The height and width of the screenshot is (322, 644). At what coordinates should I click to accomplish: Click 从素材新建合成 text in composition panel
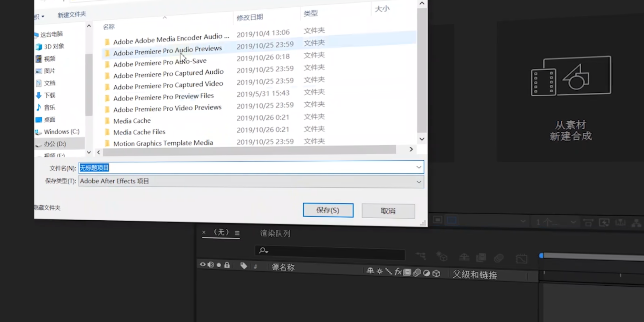pyautogui.click(x=571, y=130)
